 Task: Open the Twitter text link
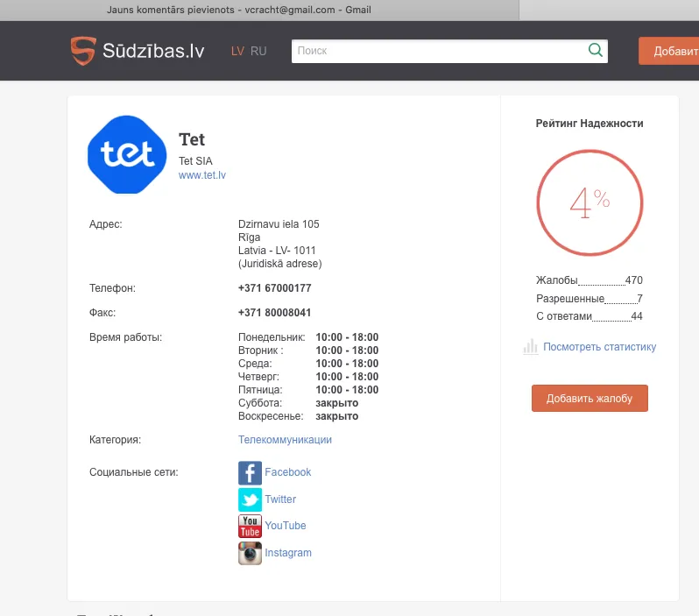click(x=280, y=499)
